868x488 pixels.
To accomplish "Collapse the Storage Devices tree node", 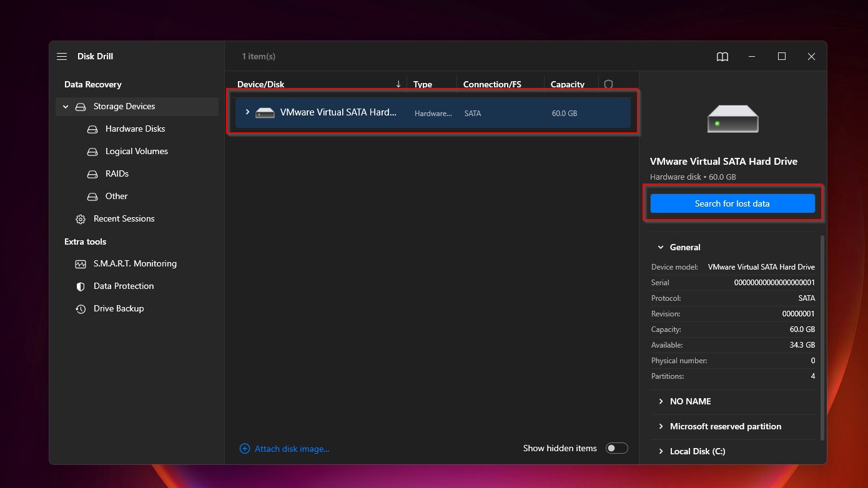I will coord(66,107).
